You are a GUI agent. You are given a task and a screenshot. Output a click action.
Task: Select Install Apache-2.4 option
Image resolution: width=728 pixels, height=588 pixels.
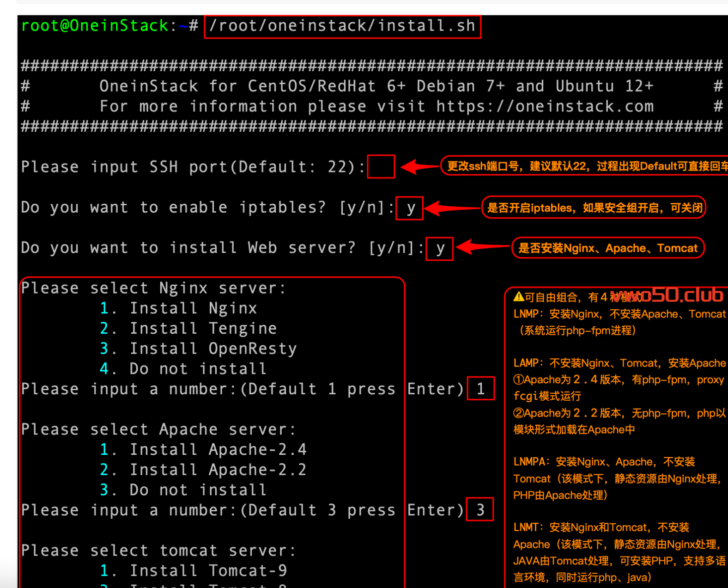218,449
